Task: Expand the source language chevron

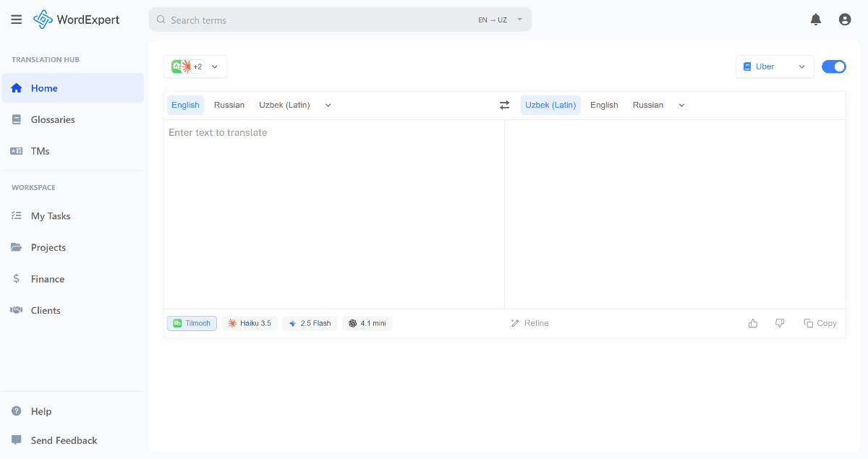Action: click(x=328, y=105)
